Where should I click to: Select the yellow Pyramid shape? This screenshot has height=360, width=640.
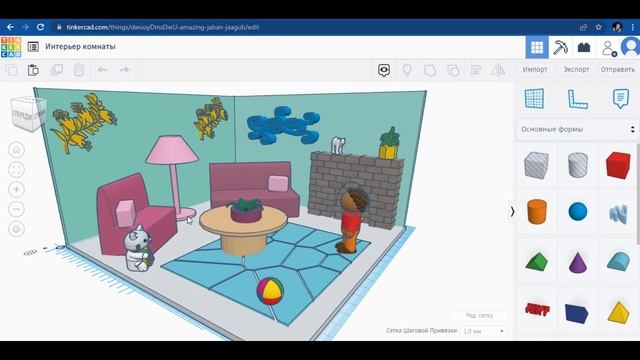tap(618, 312)
